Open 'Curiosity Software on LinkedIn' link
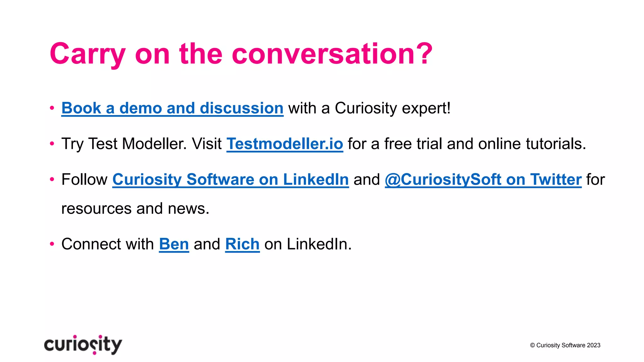The width and height of the screenshot is (644, 362). click(x=230, y=180)
